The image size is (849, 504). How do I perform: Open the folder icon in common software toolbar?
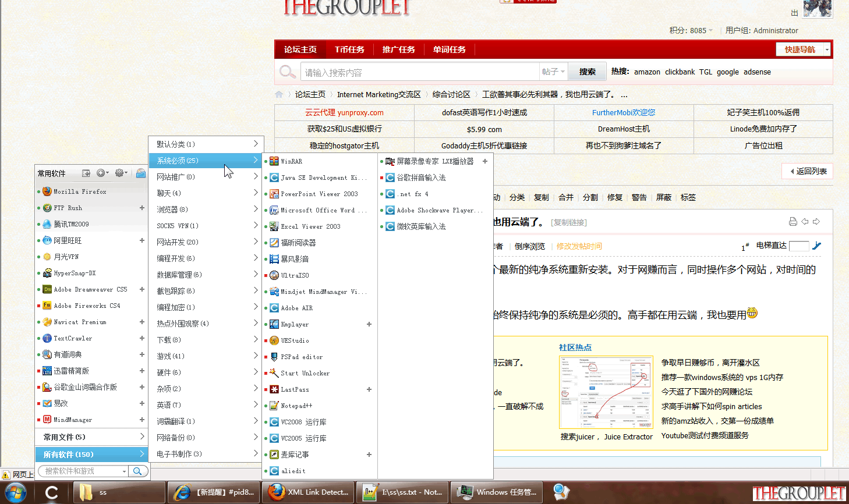click(140, 173)
